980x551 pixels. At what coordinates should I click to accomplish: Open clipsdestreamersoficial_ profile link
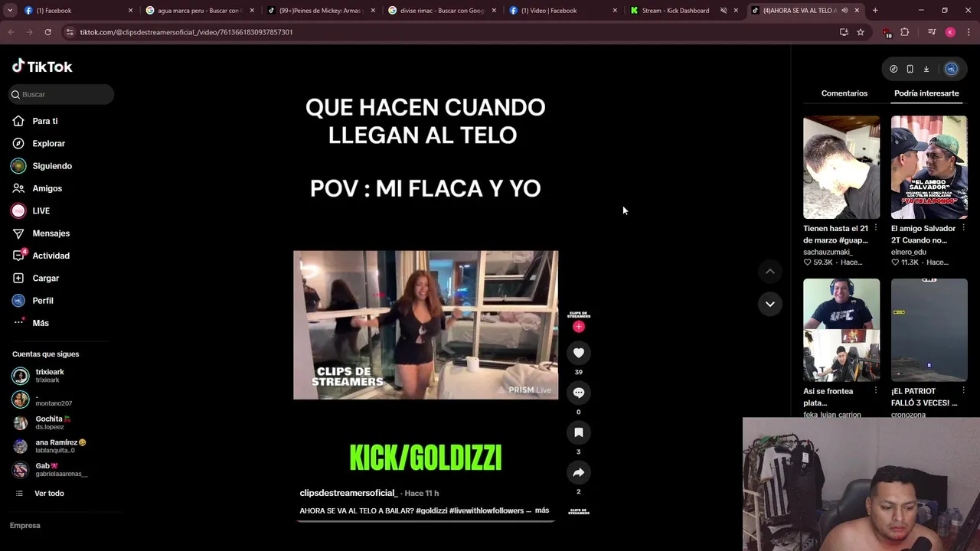(348, 493)
